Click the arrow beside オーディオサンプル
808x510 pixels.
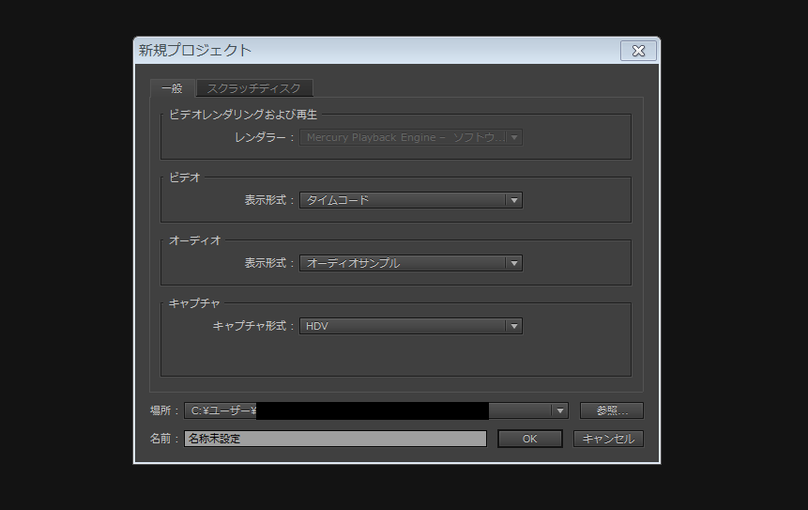click(x=514, y=263)
